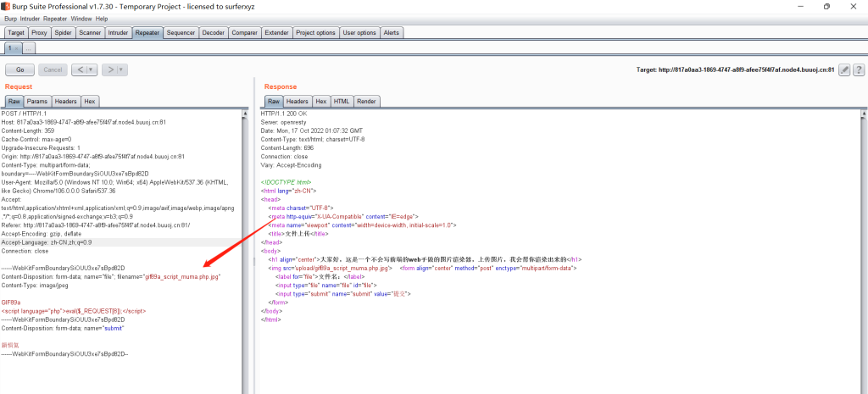Open the Project options tab
This screenshot has width=868, height=394.
[315, 33]
